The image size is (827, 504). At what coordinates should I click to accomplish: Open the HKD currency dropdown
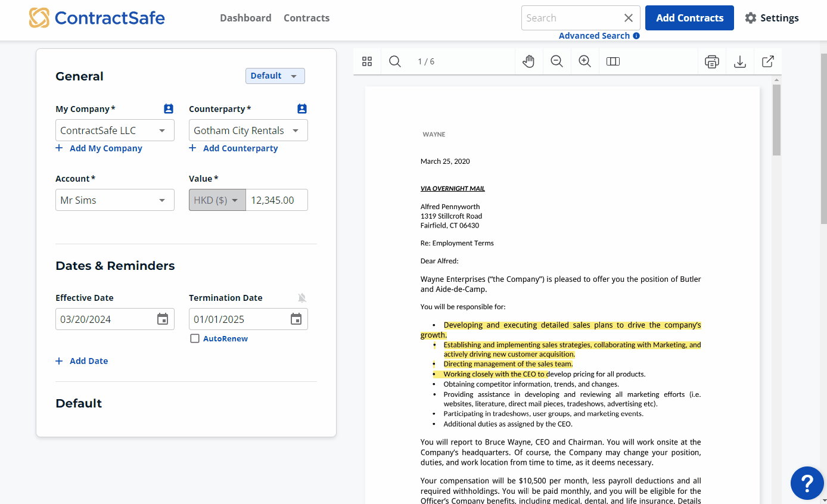[217, 200]
